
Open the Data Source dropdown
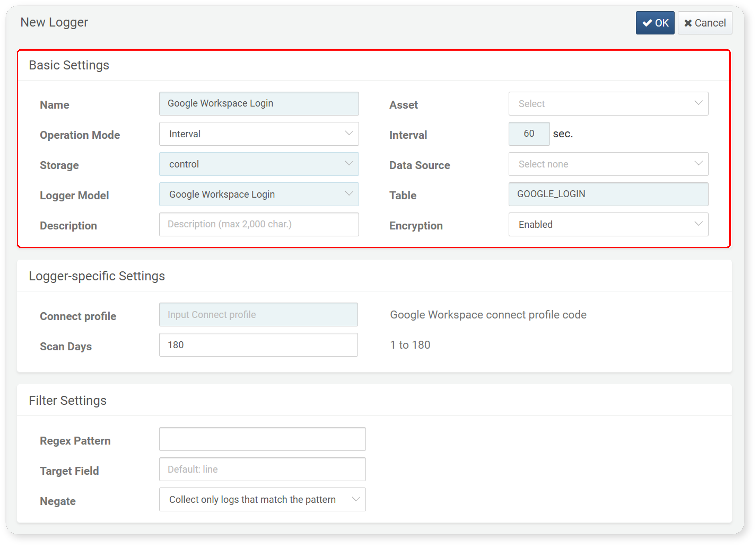(608, 164)
